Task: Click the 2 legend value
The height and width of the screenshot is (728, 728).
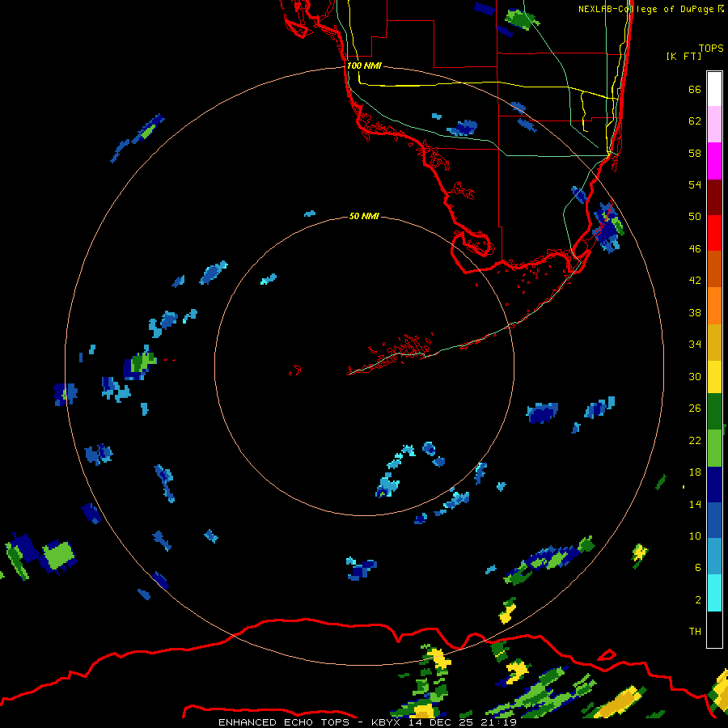Action: [698, 599]
